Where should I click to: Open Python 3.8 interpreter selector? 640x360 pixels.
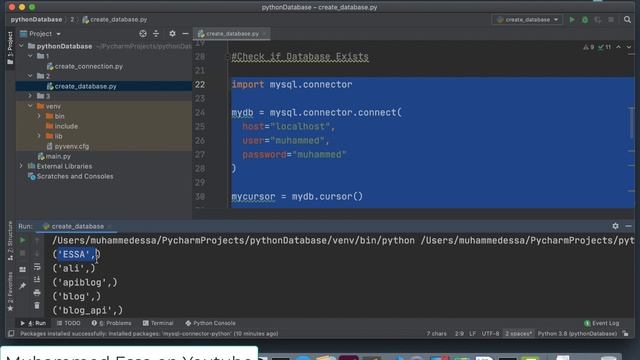click(577, 334)
